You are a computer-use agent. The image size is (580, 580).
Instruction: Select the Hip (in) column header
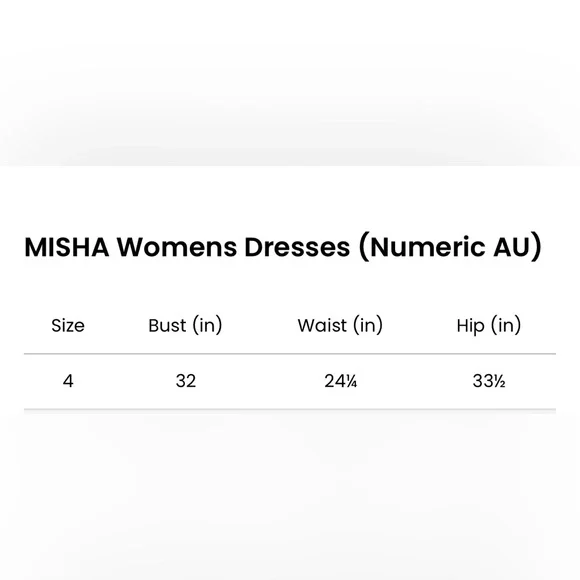[x=489, y=326]
